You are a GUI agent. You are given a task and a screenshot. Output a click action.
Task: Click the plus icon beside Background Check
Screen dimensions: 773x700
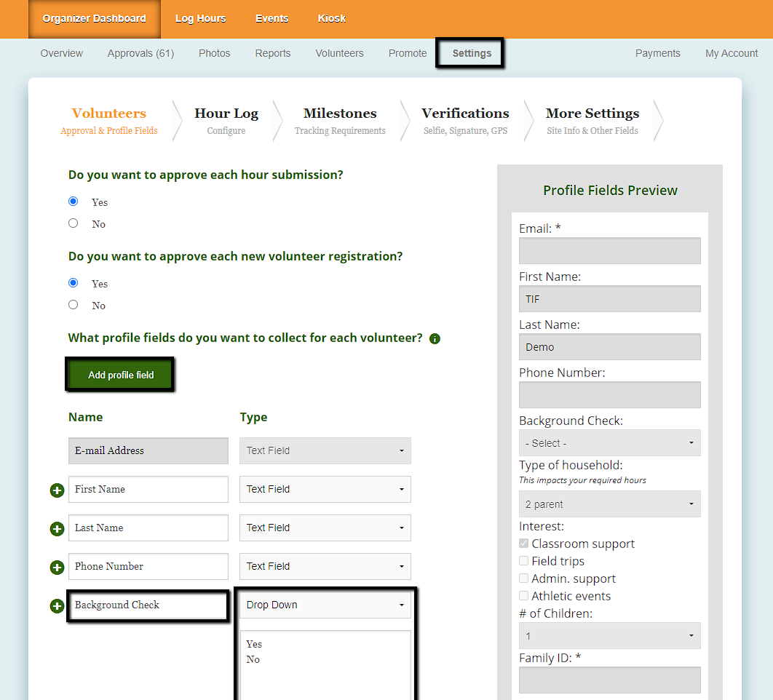tap(57, 606)
